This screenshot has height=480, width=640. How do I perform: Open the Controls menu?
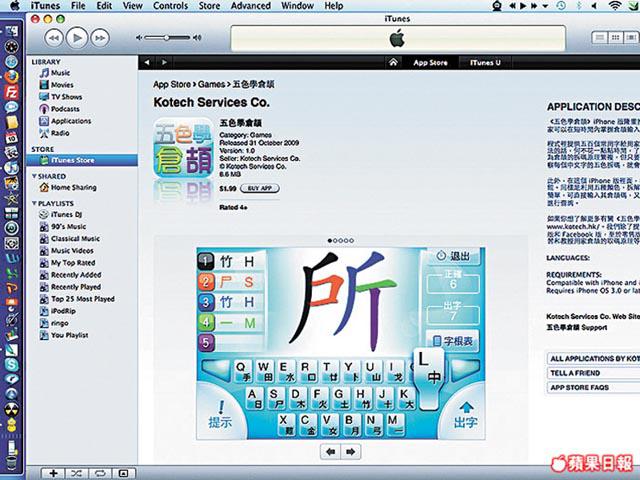170,6
